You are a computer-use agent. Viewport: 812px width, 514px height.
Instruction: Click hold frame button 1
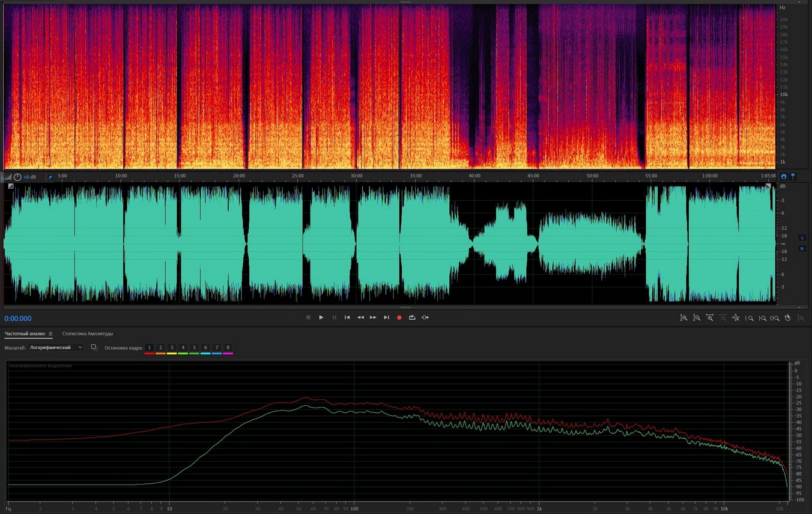150,347
